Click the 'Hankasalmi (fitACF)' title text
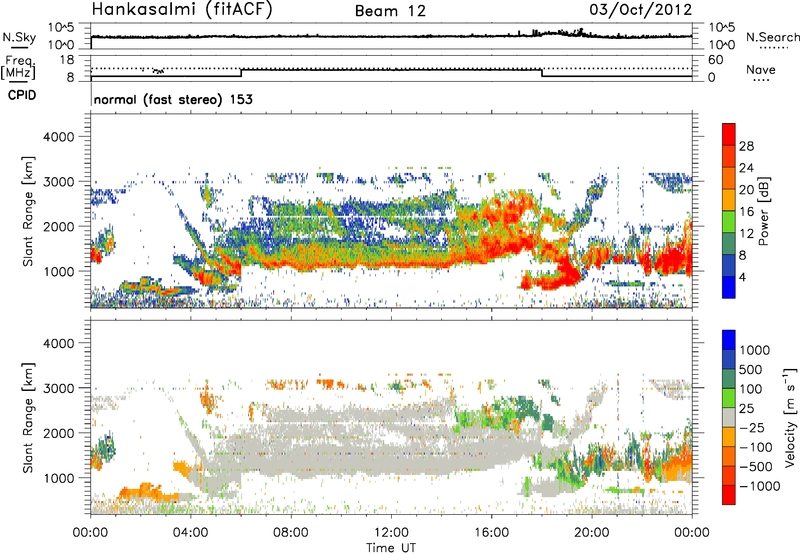The image size is (800, 554). point(182,10)
